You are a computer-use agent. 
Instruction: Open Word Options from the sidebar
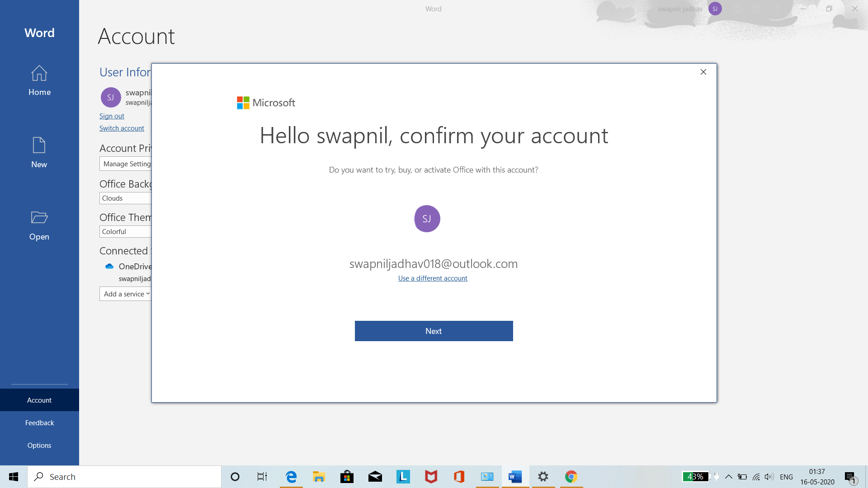coord(39,445)
